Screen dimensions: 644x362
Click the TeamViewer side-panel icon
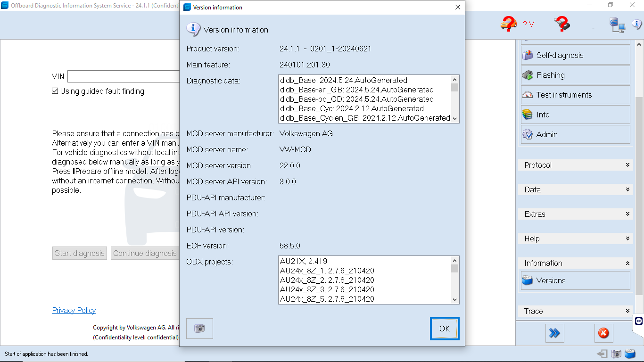click(x=639, y=321)
